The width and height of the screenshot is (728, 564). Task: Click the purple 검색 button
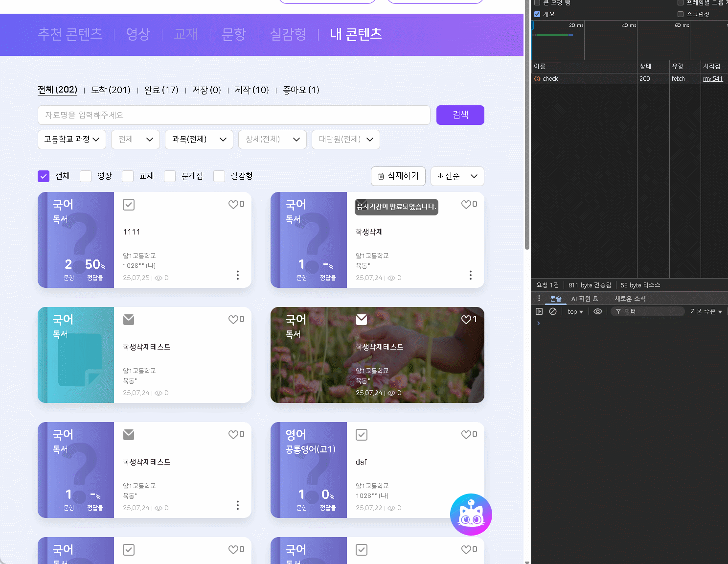[460, 115]
